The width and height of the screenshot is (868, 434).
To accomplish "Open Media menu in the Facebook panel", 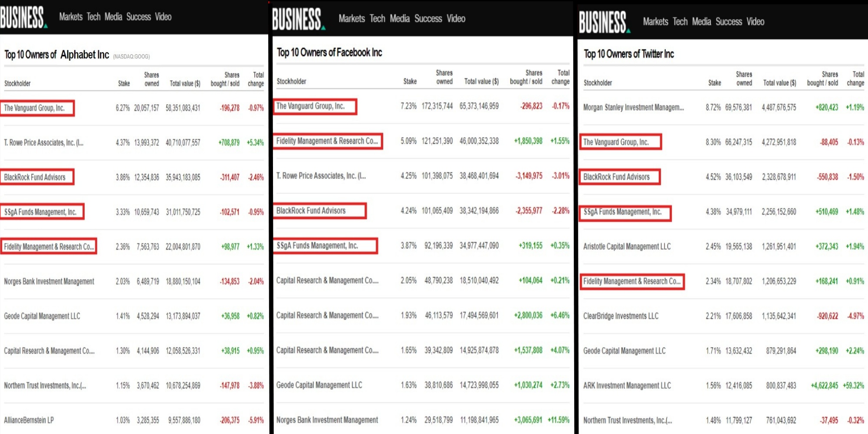I will coord(400,19).
